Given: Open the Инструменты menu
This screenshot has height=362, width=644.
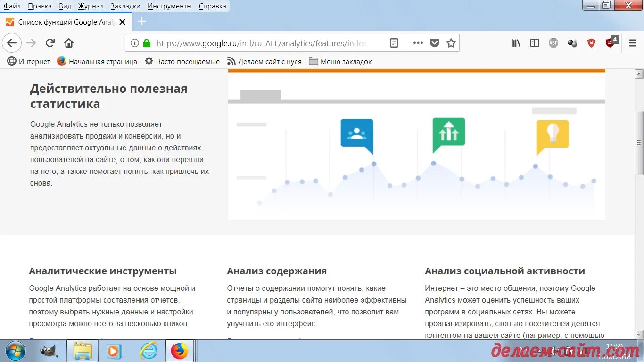Looking at the screenshot, I should (169, 6).
